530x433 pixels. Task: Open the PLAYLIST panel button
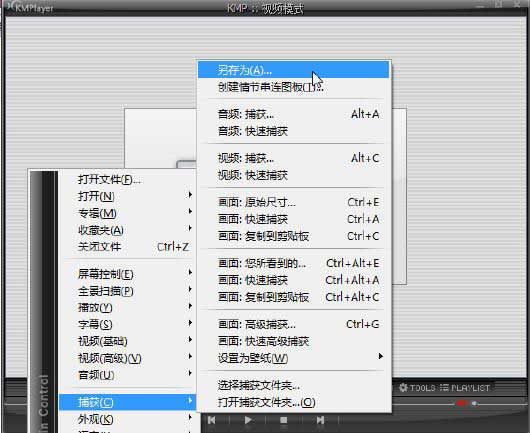click(x=465, y=388)
